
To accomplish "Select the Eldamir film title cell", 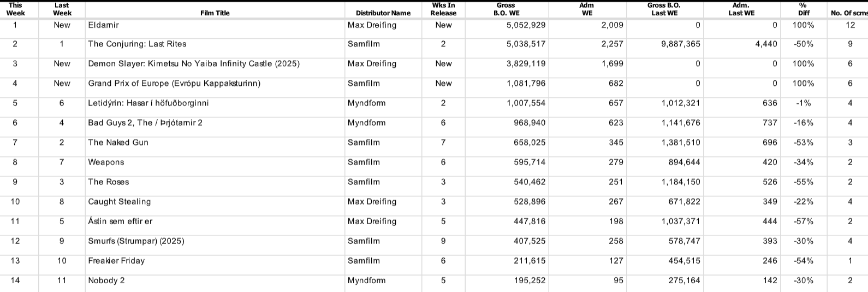I will (x=104, y=25).
